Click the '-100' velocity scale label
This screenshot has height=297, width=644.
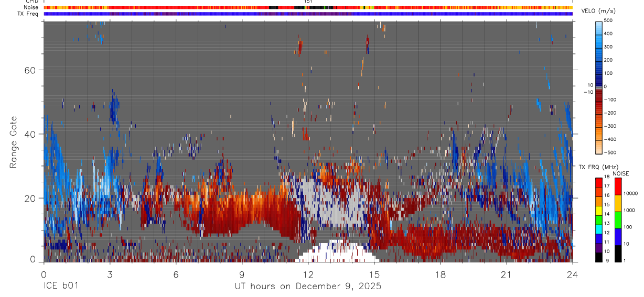[609, 100]
